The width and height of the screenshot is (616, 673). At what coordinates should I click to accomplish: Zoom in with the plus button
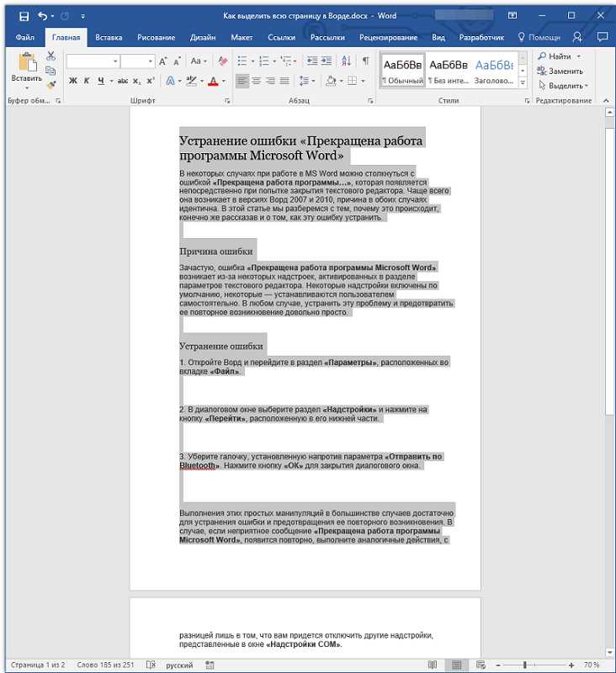(571, 665)
